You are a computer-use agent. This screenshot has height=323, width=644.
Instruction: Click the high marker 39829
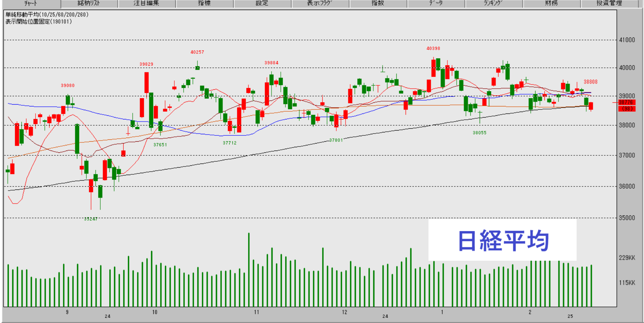[146, 65]
